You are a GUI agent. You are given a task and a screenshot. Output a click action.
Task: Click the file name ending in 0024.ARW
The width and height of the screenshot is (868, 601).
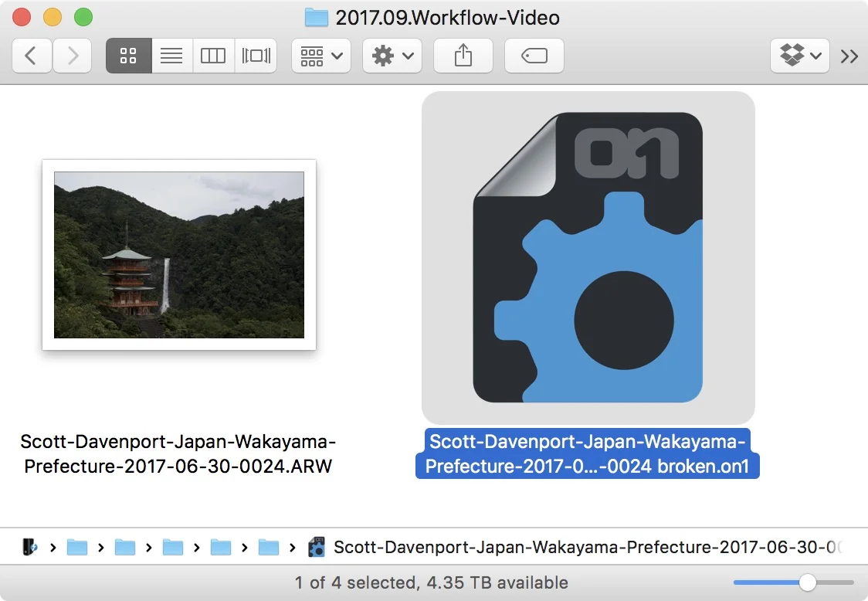(178, 453)
